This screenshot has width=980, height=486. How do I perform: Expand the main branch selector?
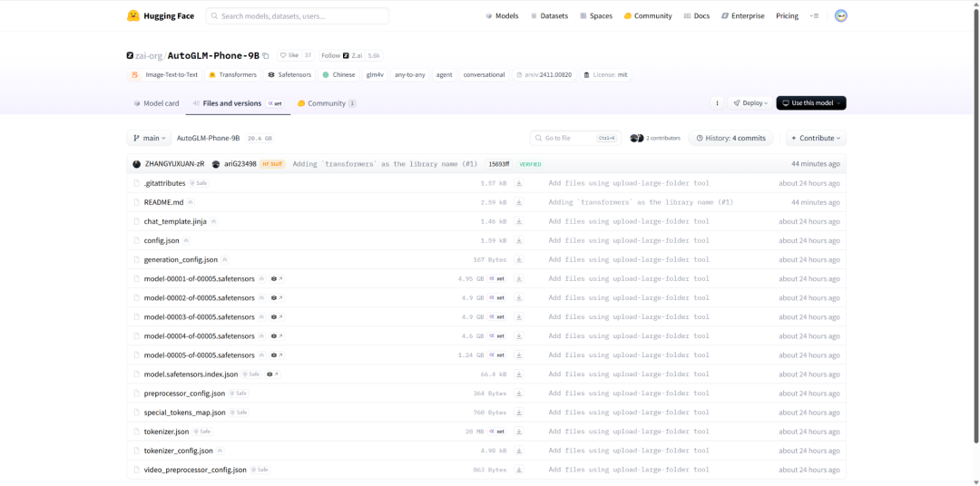[x=149, y=138]
